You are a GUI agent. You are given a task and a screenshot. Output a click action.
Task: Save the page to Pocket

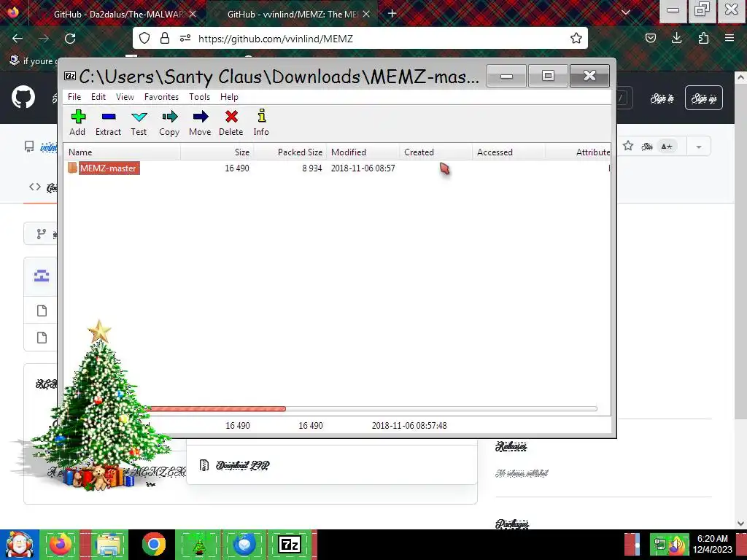pos(651,38)
